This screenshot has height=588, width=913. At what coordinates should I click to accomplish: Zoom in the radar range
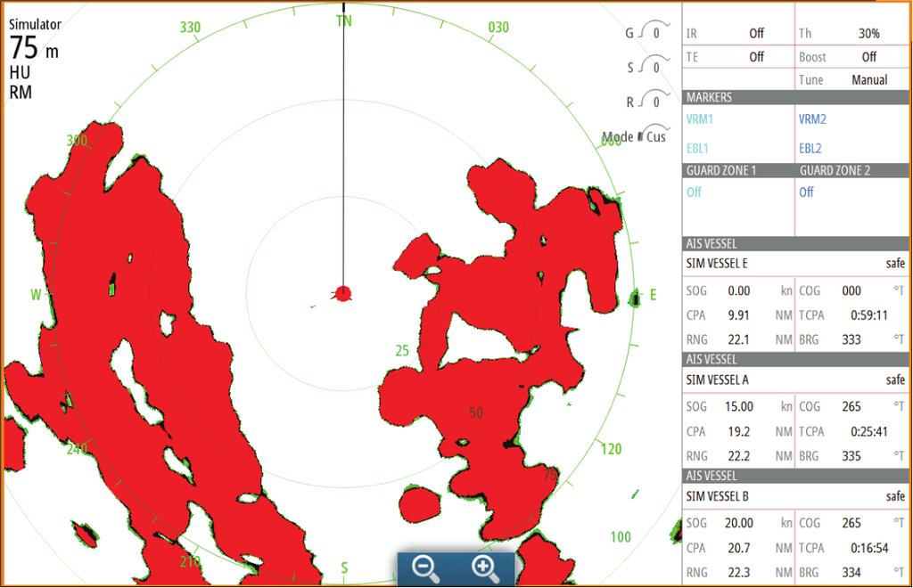(x=486, y=568)
